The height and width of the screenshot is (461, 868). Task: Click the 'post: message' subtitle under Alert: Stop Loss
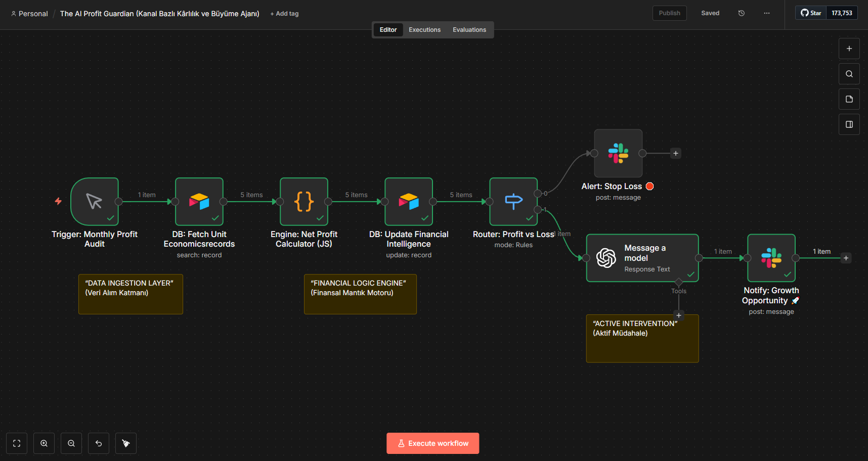(x=618, y=198)
